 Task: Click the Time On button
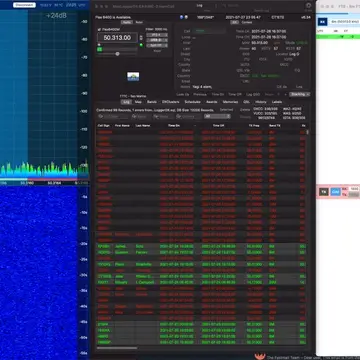218,95
